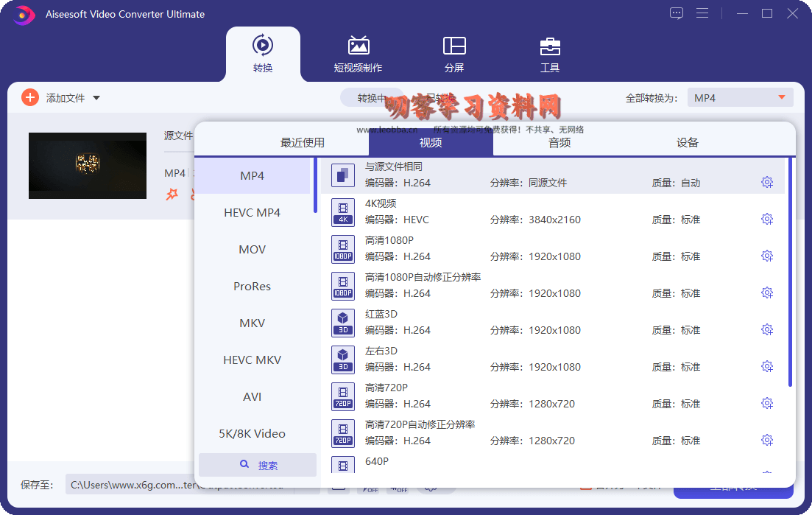Open the 短视频制作 module
The width and height of the screenshot is (812, 515).
358,54
